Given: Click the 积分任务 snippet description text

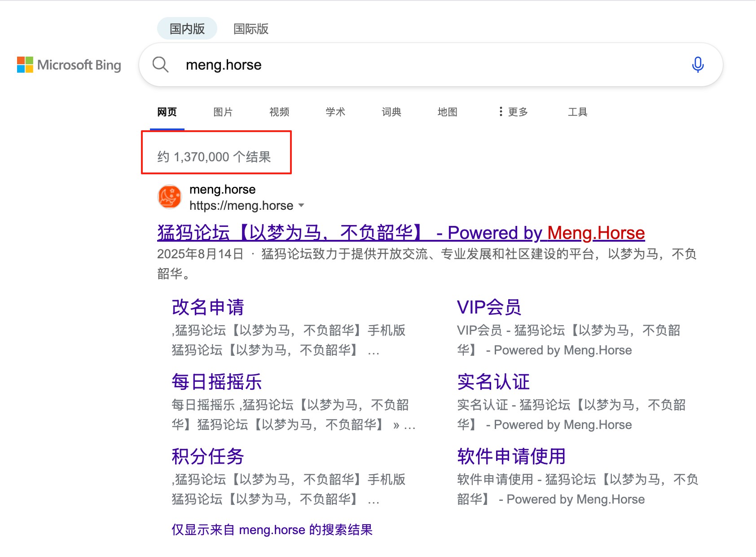Looking at the screenshot, I should [x=289, y=489].
